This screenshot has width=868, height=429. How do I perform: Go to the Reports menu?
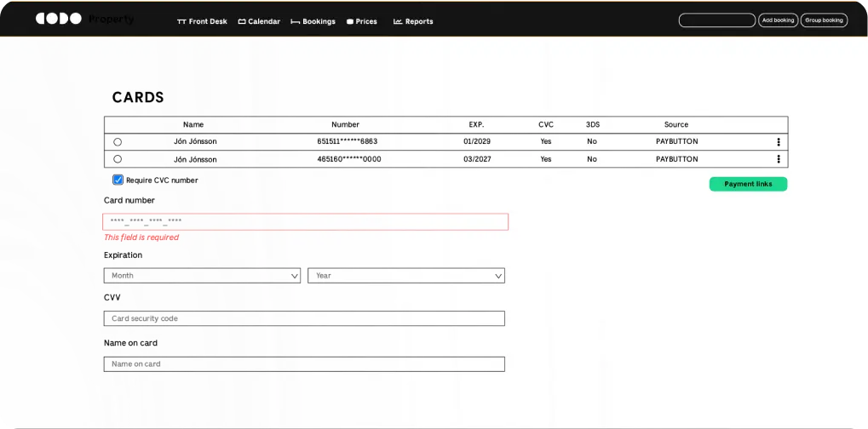[x=418, y=22]
